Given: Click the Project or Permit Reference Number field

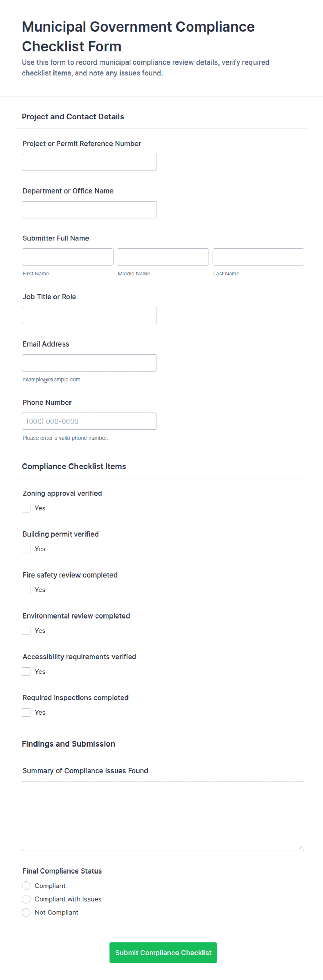Looking at the screenshot, I should coord(89,162).
